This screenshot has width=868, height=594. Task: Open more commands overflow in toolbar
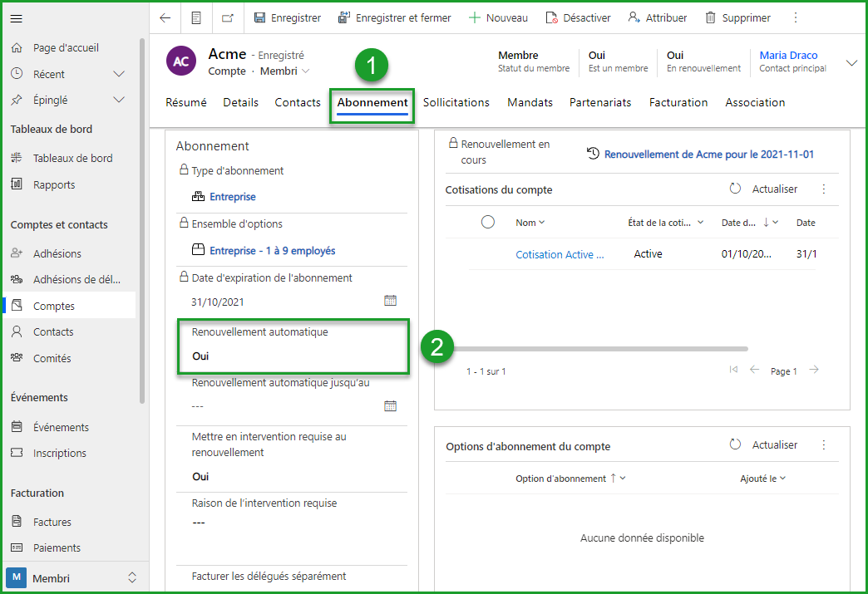[796, 17]
